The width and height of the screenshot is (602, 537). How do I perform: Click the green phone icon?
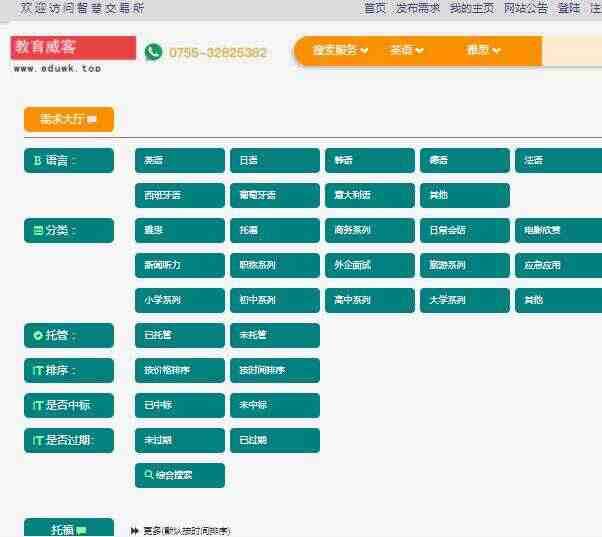pos(153,52)
